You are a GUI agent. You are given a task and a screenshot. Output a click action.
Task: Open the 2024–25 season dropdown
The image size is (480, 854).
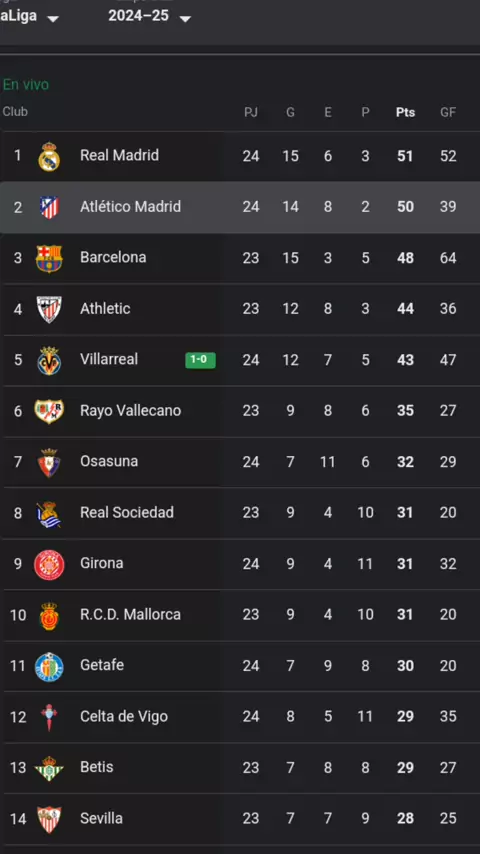(x=150, y=16)
